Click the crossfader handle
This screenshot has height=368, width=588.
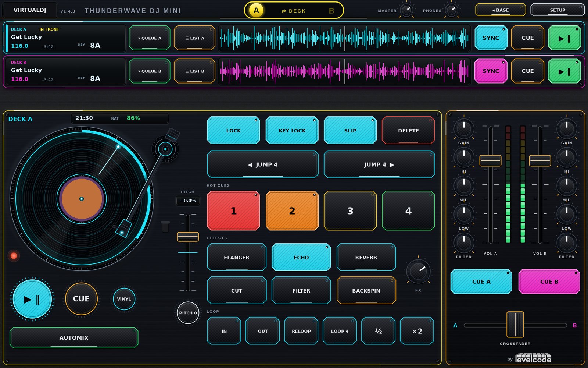515,325
